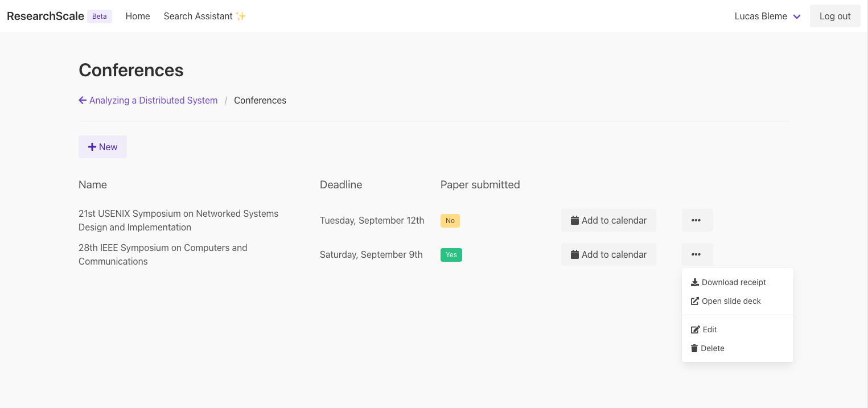Expand the Lucas Bleme user dropdown chevron
This screenshot has width=868, height=408.
click(x=797, y=17)
